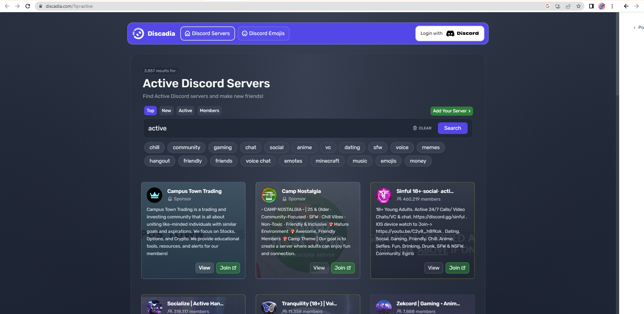Click the Login with Discord button
The height and width of the screenshot is (314, 644).
tap(450, 33)
